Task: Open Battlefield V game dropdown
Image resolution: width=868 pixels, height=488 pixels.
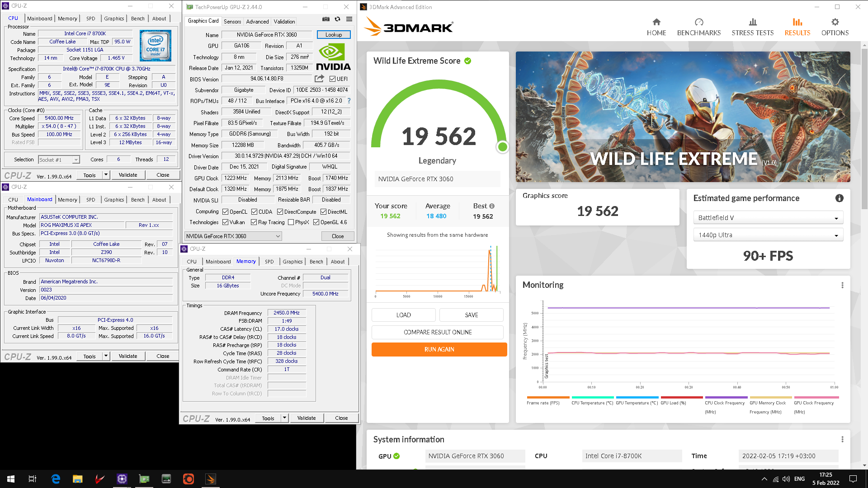Action: (768, 218)
